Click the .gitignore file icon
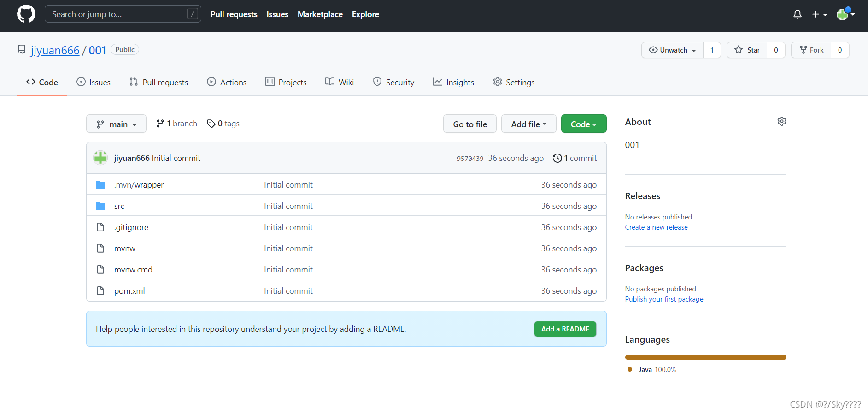868x414 pixels. [x=100, y=227]
